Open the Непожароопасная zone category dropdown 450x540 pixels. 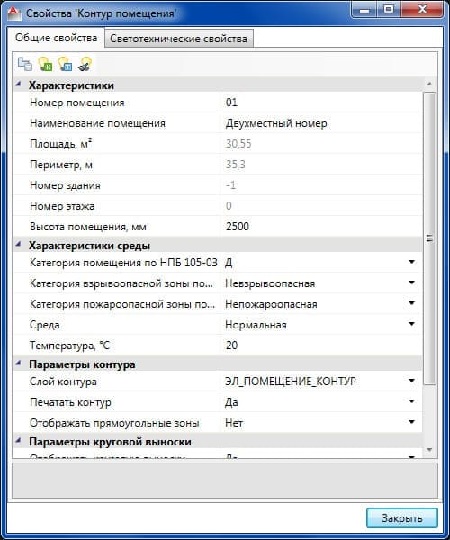pos(411,303)
